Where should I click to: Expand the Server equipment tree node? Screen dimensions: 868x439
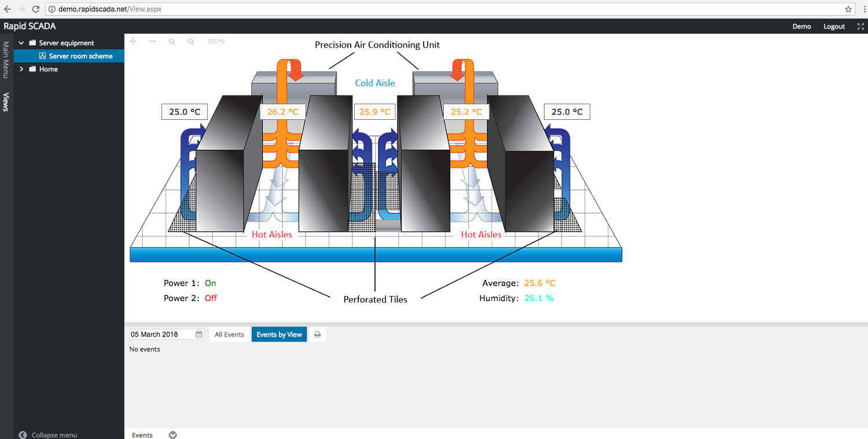[x=21, y=42]
